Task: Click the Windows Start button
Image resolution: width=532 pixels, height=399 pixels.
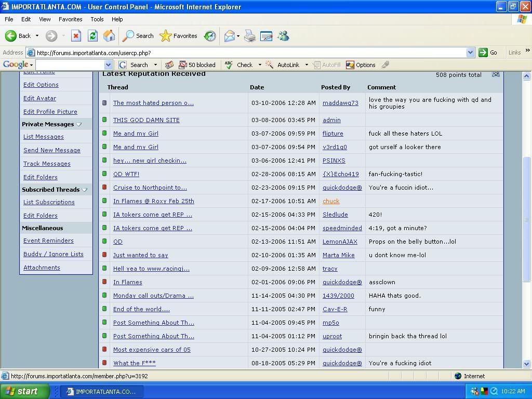Action: 24,391
